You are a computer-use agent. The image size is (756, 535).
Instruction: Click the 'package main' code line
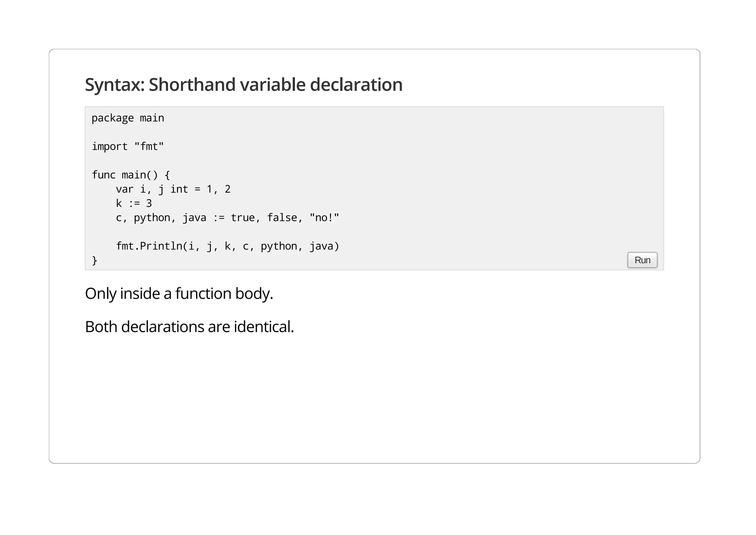[128, 118]
